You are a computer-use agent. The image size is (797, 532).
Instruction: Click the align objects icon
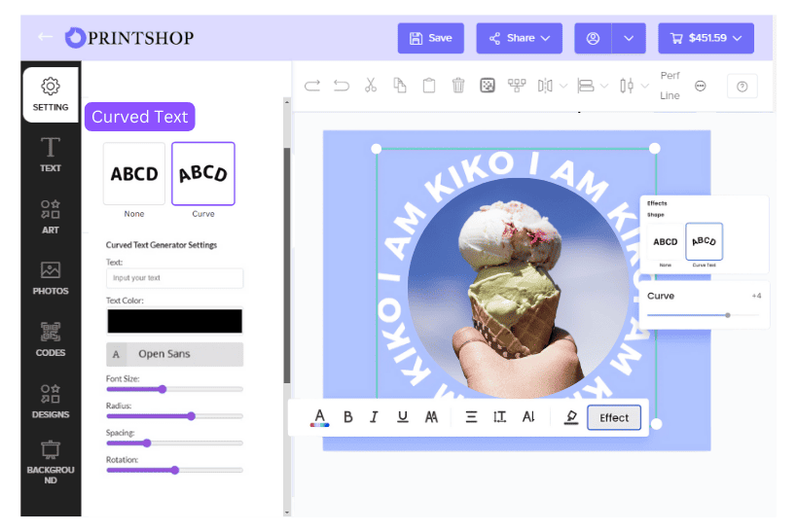586,86
